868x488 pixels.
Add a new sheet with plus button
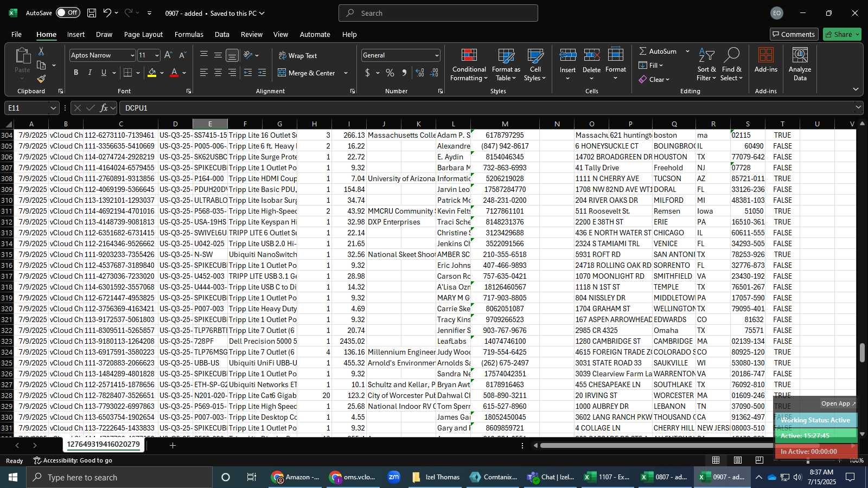173,445
